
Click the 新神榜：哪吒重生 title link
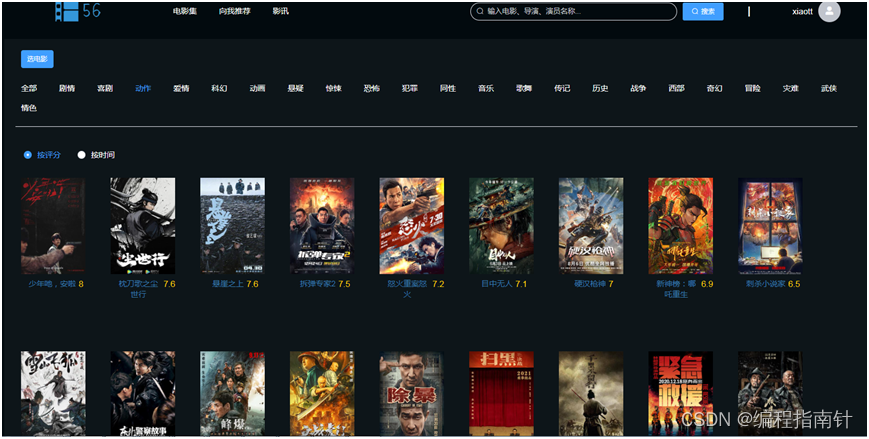click(676, 289)
